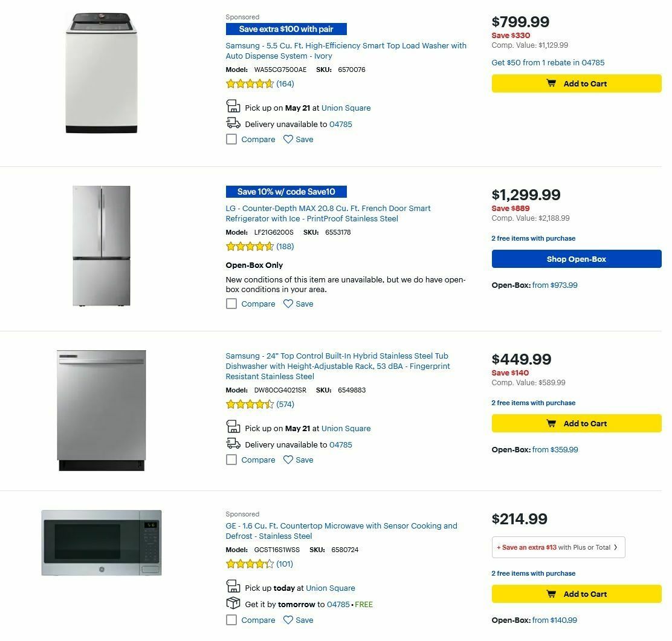
Task: Click the delivery truck icon for Samsung washer
Action: pyautogui.click(x=233, y=123)
